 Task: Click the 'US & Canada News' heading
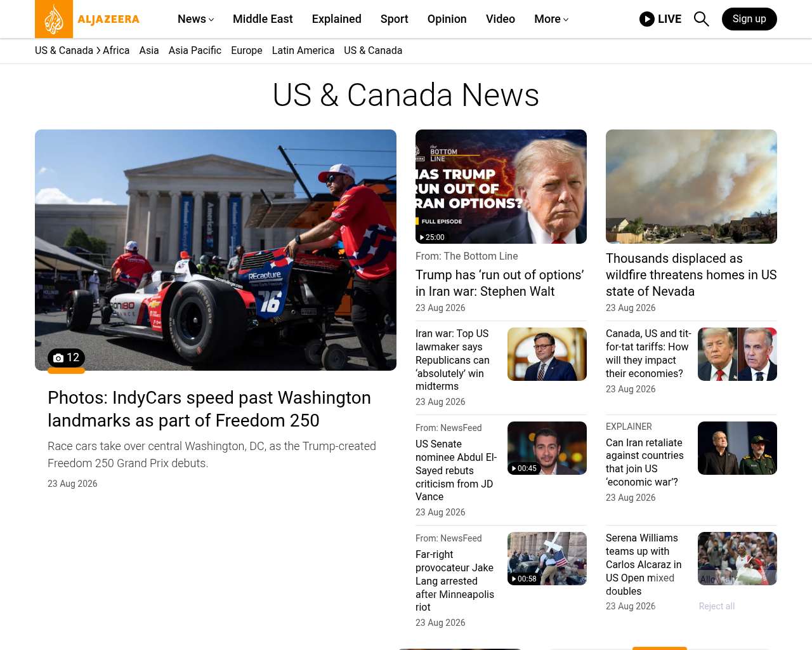click(x=406, y=95)
